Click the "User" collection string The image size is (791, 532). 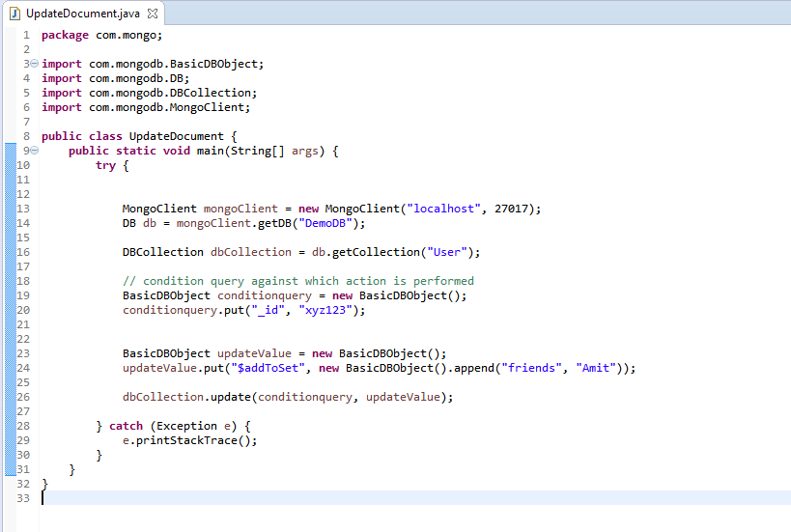447,252
